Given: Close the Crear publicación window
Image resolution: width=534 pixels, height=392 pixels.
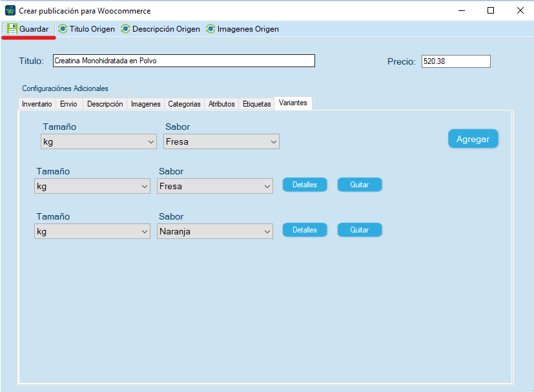Looking at the screenshot, I should click(520, 10).
